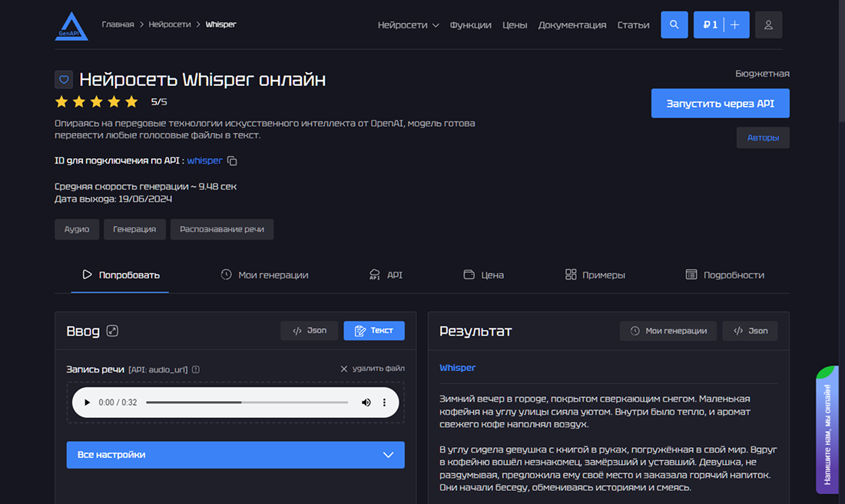Open the site search icon
Image resolution: width=845 pixels, height=504 pixels.
(674, 24)
